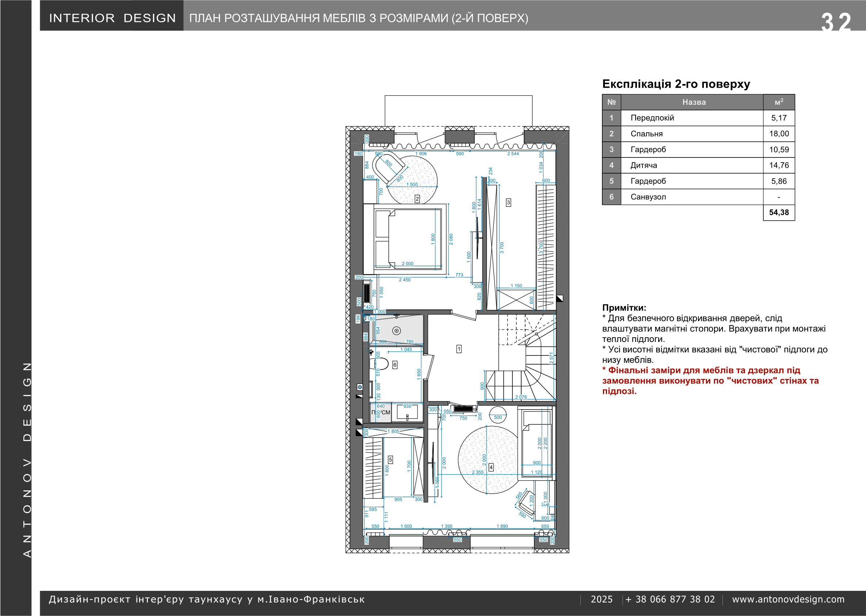
Task: Click the dimension "1 395" on the bottom wall
Action: click(x=447, y=526)
